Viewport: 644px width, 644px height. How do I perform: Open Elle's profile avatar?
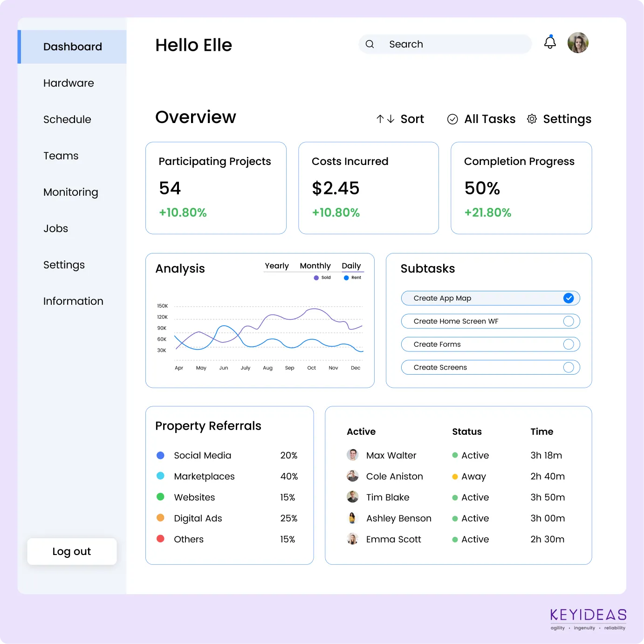[x=578, y=43]
